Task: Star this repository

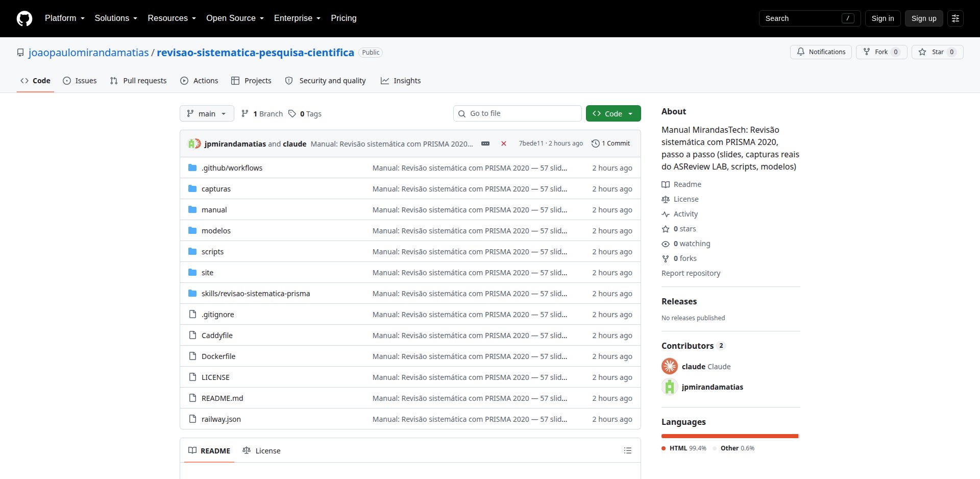Action: tap(938, 52)
